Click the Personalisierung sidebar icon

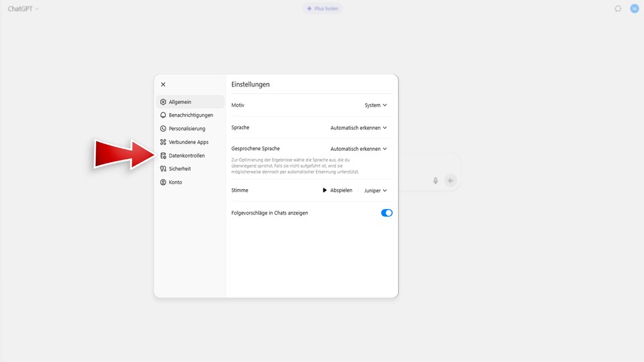click(x=163, y=129)
